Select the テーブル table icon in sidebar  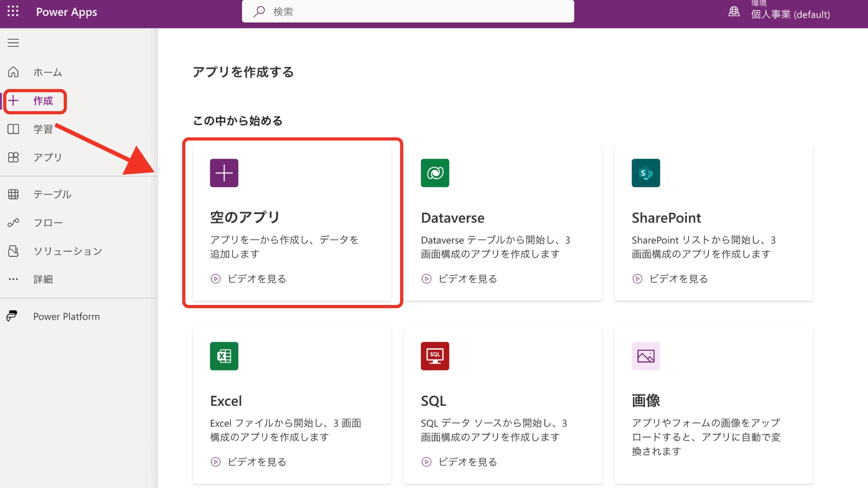(13, 194)
